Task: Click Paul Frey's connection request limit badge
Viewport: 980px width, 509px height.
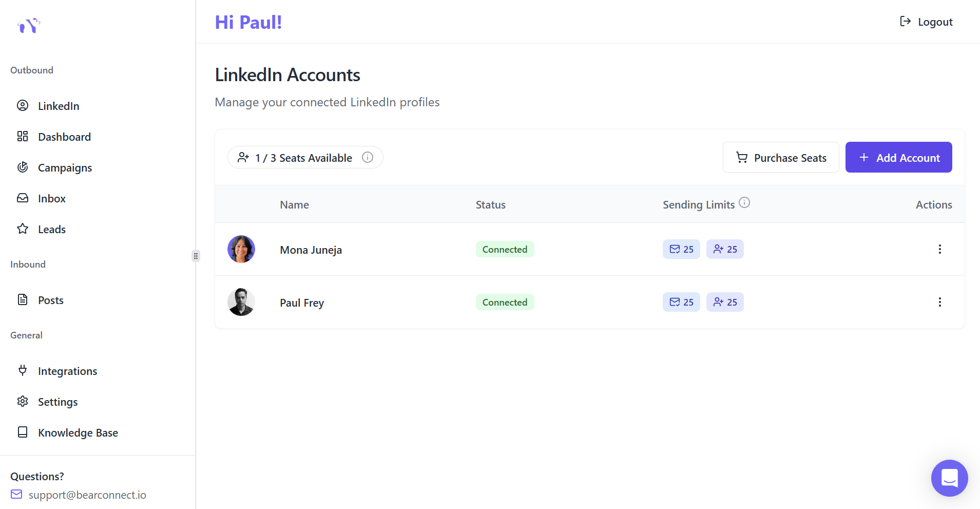Action: pos(725,303)
